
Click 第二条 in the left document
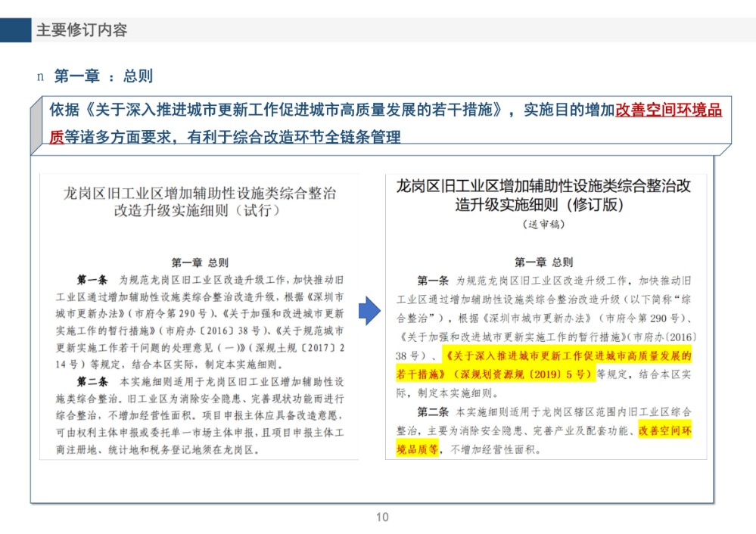(92, 382)
